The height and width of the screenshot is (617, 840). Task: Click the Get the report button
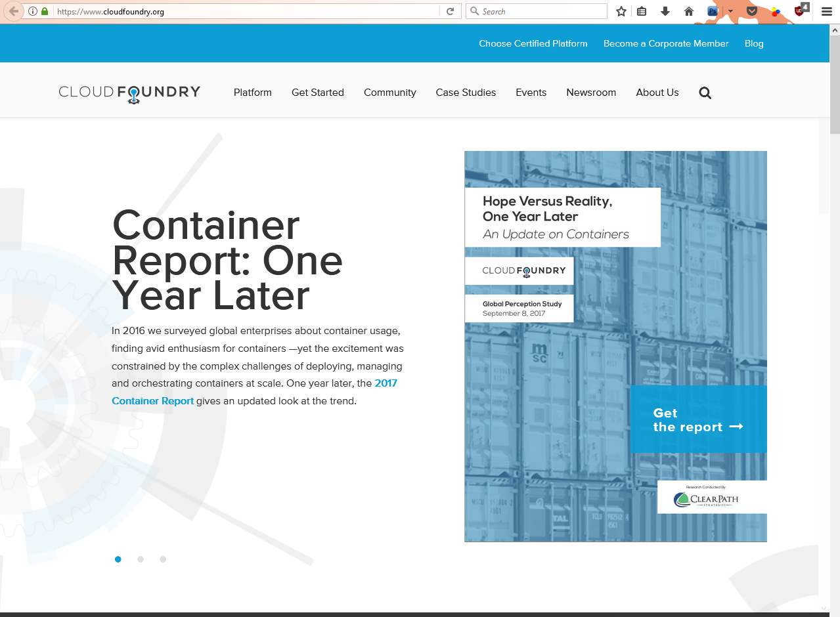(698, 419)
